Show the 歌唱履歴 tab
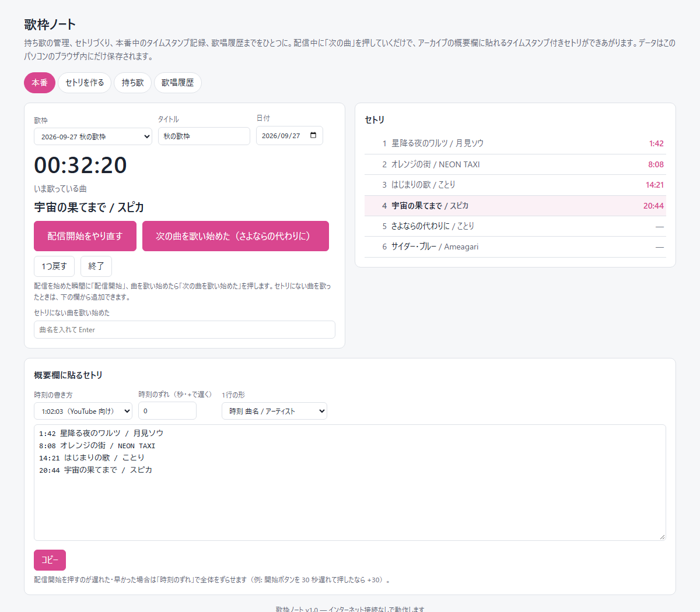The image size is (700, 612). [177, 83]
